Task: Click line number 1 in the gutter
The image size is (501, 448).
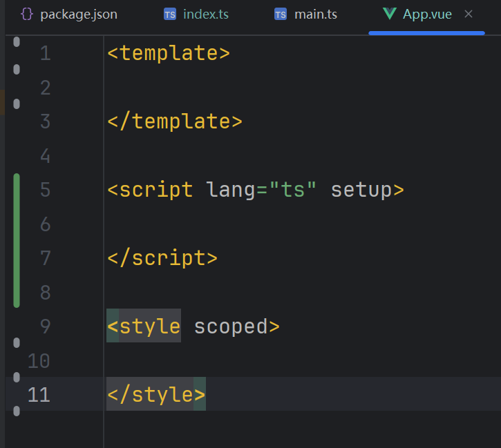Action: point(46,53)
